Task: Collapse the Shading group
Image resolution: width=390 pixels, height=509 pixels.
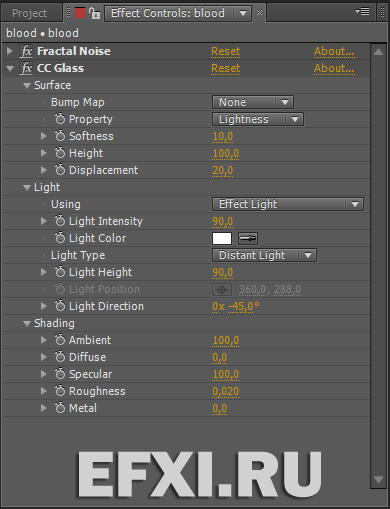Action: click(x=27, y=323)
